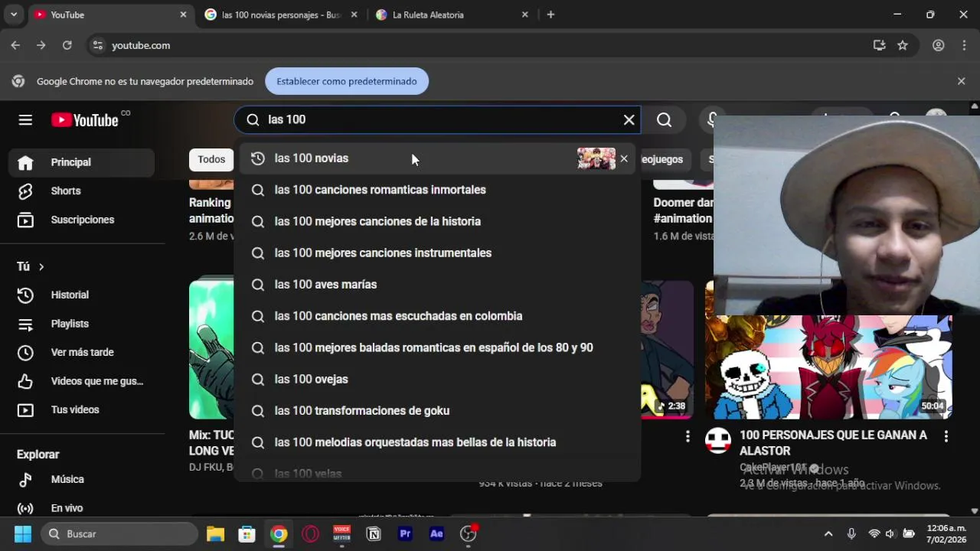This screenshot has height=551, width=980.
Task: Choose suggestion 'las 100 transformaciones de goku'
Action: [x=437, y=410]
